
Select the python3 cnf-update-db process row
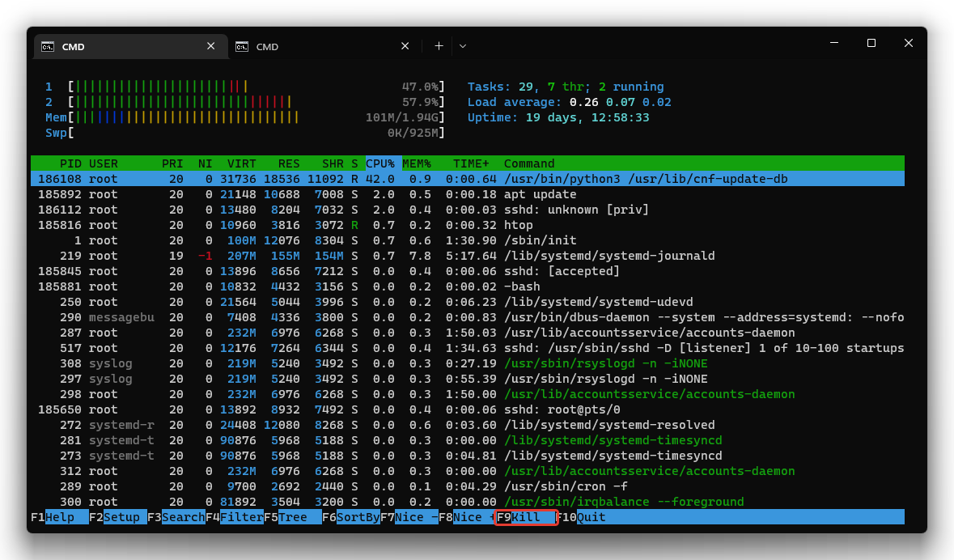(x=467, y=179)
